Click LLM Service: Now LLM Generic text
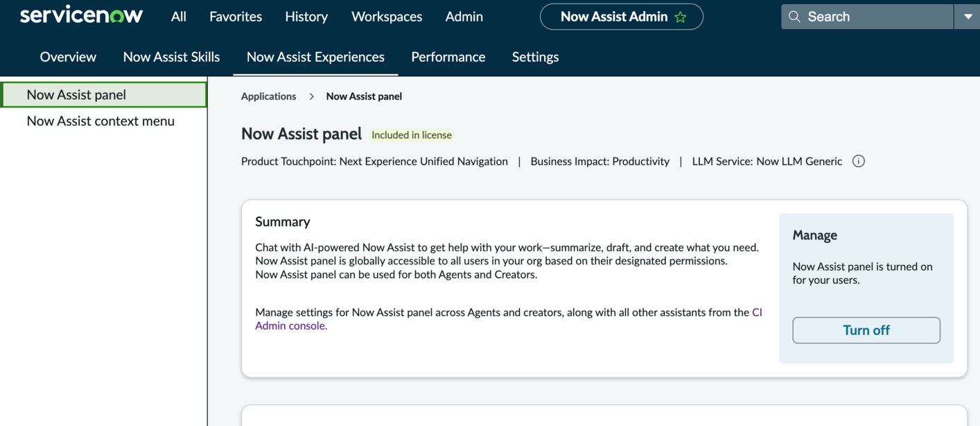Image resolution: width=980 pixels, height=426 pixels. click(x=767, y=161)
